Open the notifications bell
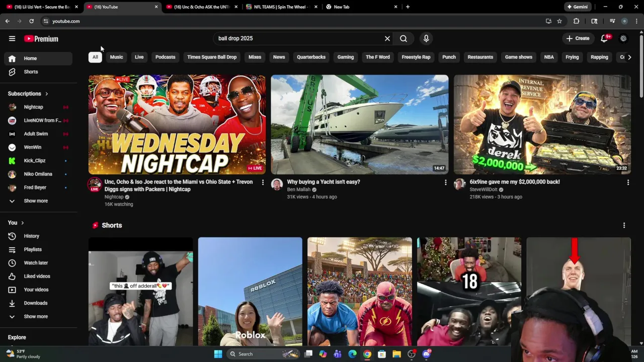The height and width of the screenshot is (362, 644). pyautogui.click(x=605, y=39)
